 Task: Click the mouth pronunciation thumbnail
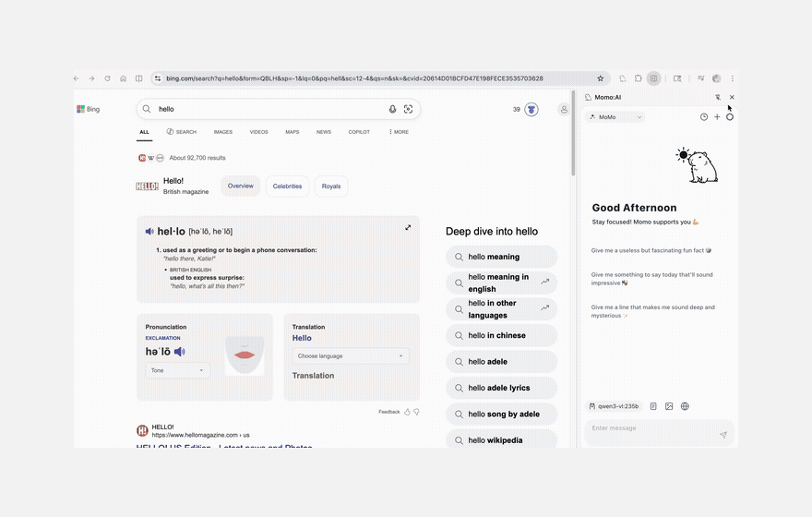pyautogui.click(x=245, y=355)
